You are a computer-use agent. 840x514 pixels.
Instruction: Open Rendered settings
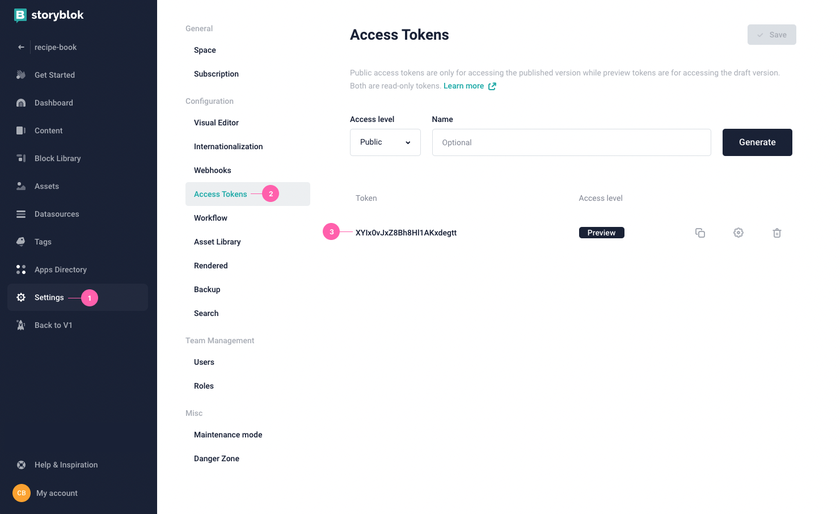coord(211,266)
